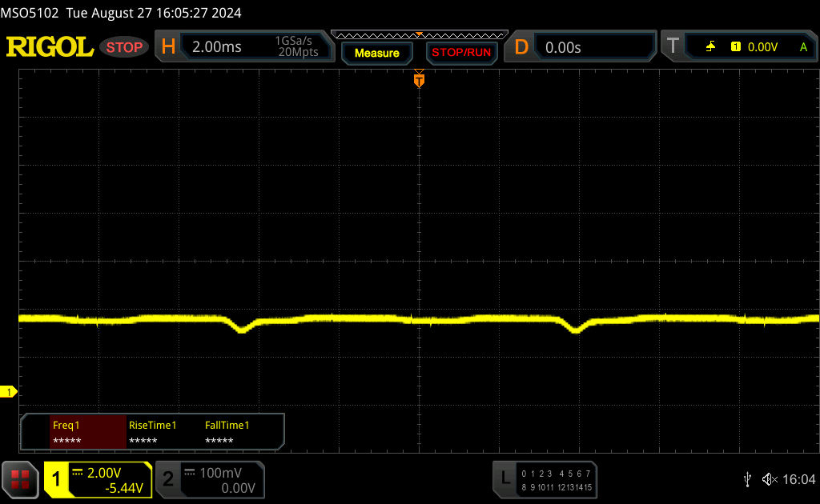Image resolution: width=820 pixels, height=504 pixels.
Task: Tap the STOP status indicator
Action: point(124,47)
